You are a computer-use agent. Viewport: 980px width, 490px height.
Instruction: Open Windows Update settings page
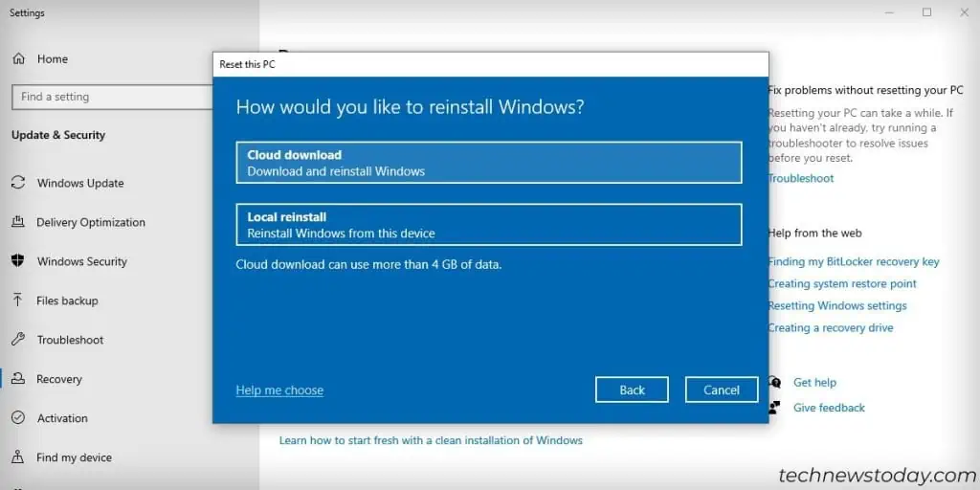pyautogui.click(x=80, y=183)
